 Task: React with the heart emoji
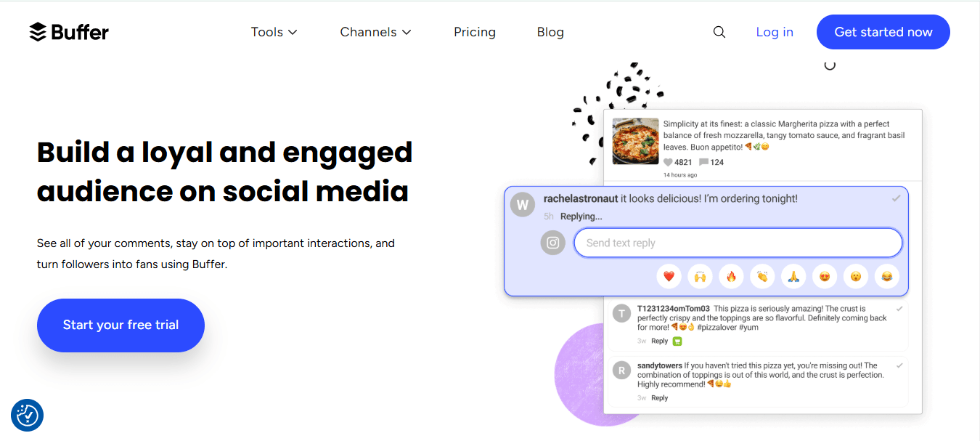coord(669,276)
